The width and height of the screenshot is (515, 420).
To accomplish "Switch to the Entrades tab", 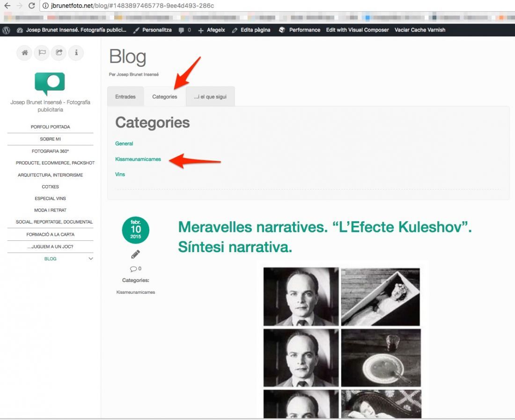I will click(x=125, y=96).
